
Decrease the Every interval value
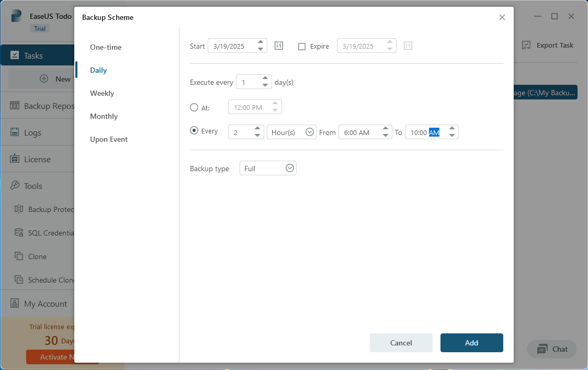(257, 136)
